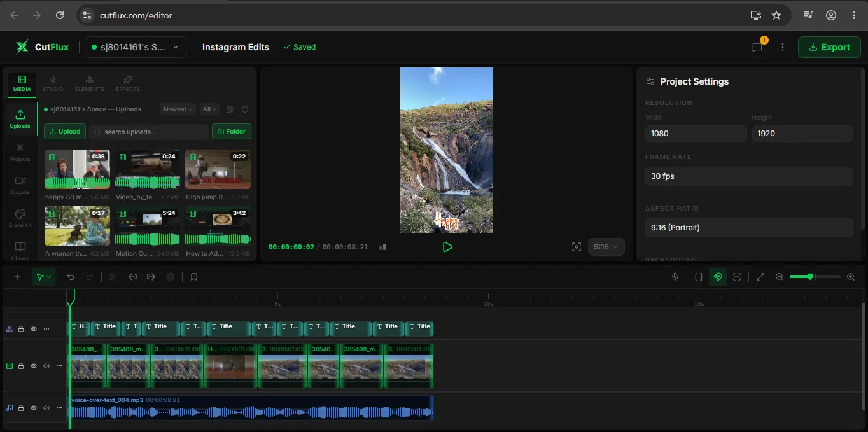Select the happy (2) video thumbnail
This screenshot has width=868, height=432.
pyautogui.click(x=77, y=169)
